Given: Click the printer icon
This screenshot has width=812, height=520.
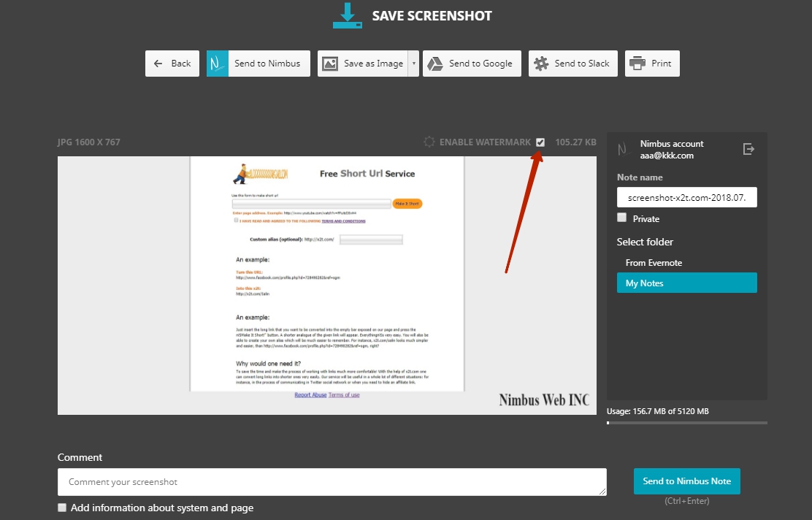Looking at the screenshot, I should pos(637,64).
